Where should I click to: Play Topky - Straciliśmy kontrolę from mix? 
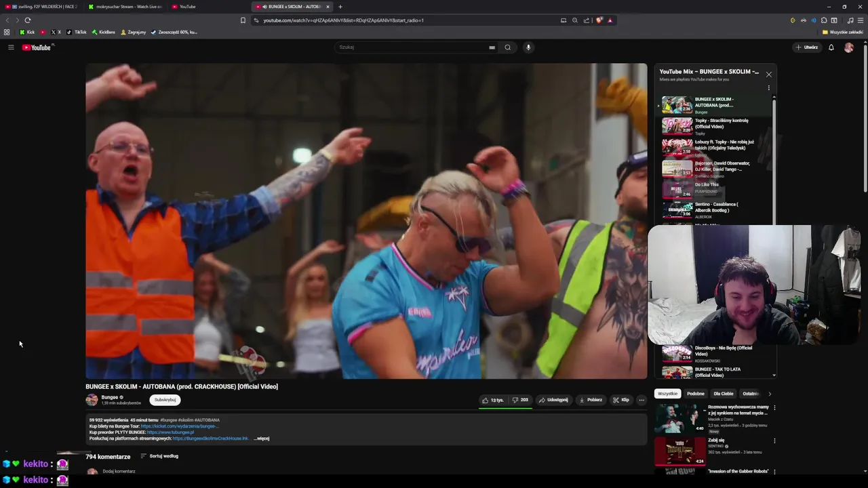(715, 126)
